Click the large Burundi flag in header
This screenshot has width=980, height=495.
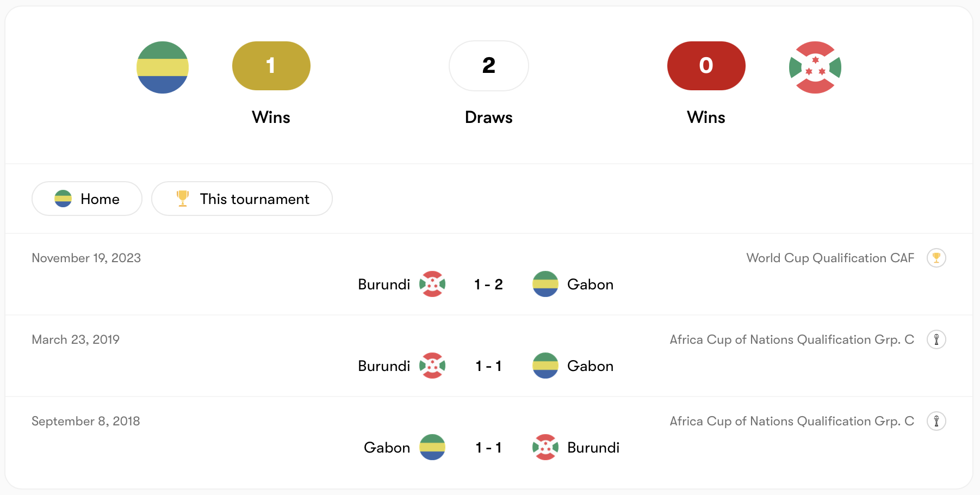click(815, 67)
